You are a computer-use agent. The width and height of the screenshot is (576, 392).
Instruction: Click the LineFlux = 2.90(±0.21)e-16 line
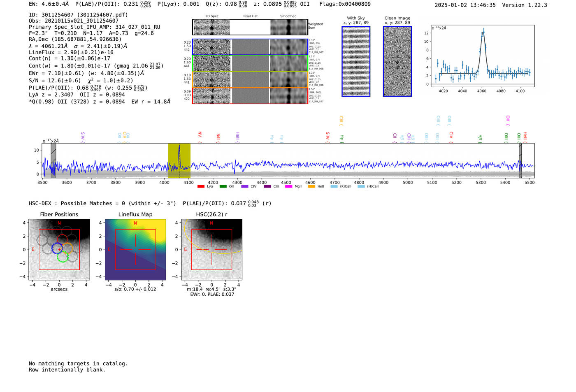71,52
